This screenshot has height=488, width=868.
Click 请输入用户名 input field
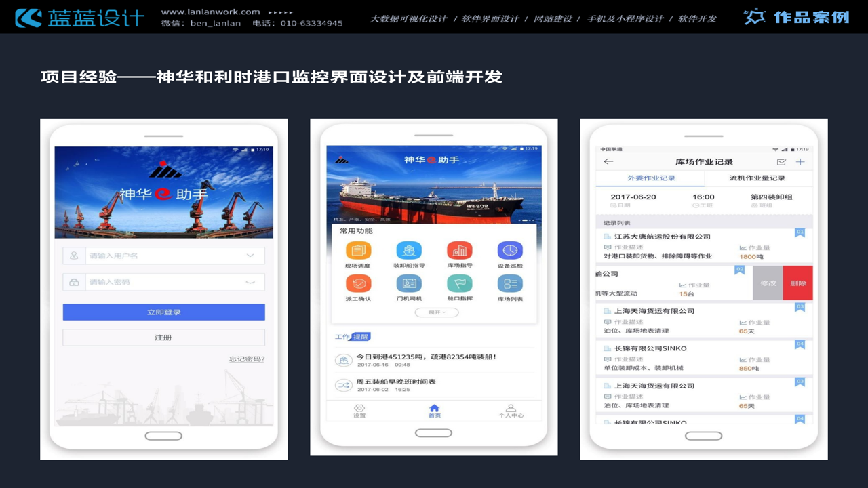(x=163, y=256)
